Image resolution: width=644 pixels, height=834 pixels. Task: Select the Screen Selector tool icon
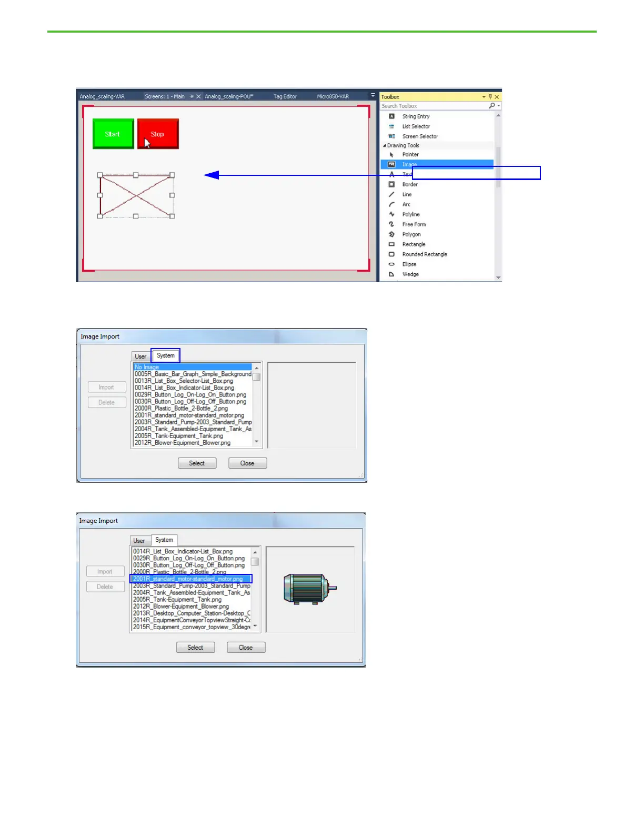point(391,136)
